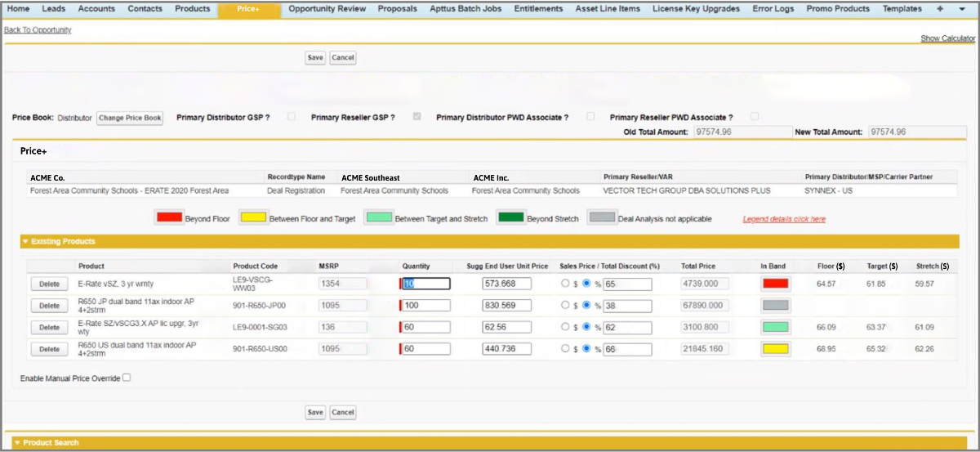Select percent radio for R650 JP row
The image size is (980, 452).
point(586,306)
